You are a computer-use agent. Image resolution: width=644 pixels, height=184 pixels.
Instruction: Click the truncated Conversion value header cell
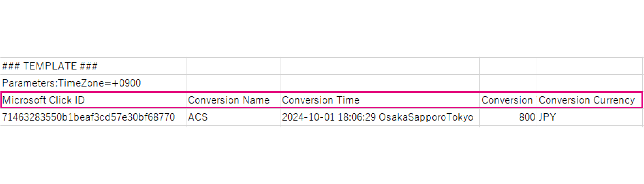[508, 100]
